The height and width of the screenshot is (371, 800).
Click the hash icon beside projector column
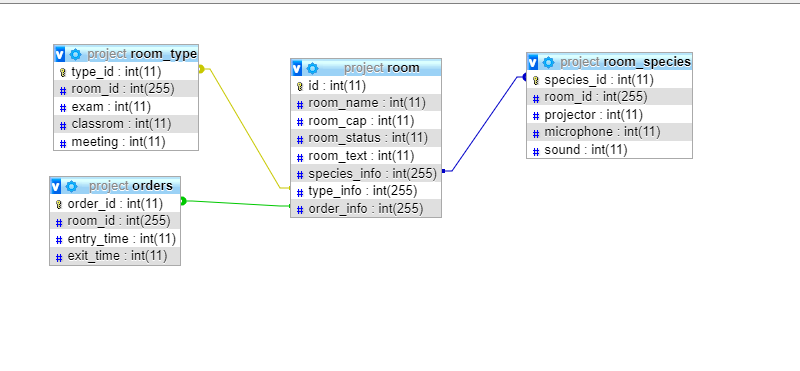click(x=536, y=115)
